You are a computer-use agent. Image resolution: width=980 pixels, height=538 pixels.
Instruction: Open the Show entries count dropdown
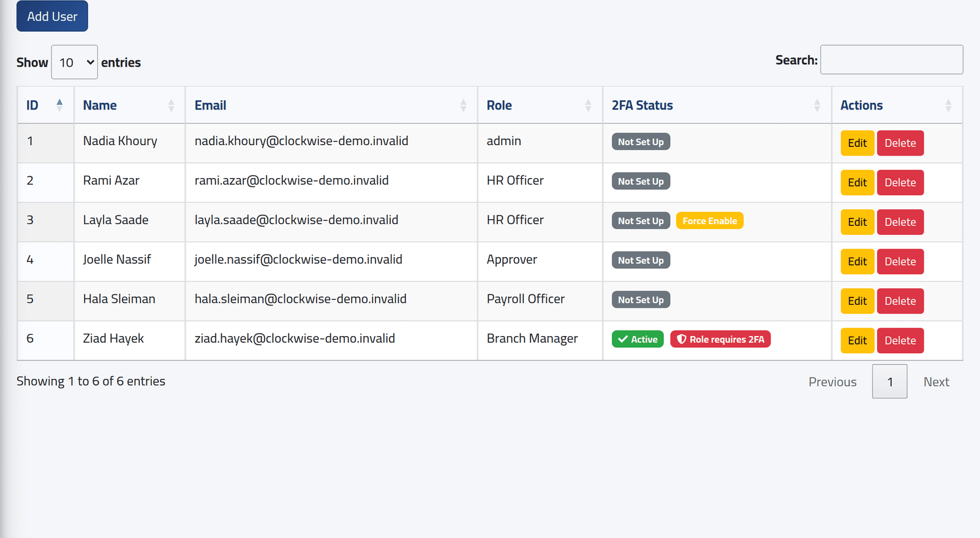[x=74, y=62]
